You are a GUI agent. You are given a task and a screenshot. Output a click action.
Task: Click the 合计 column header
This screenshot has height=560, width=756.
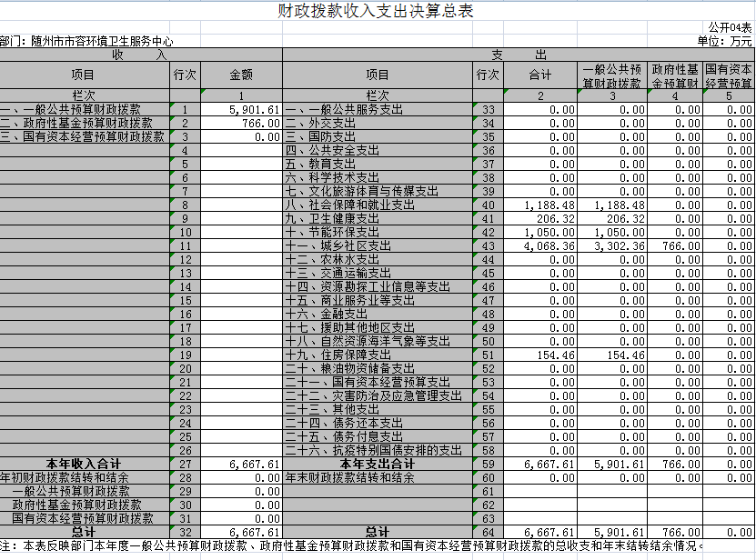click(540, 75)
